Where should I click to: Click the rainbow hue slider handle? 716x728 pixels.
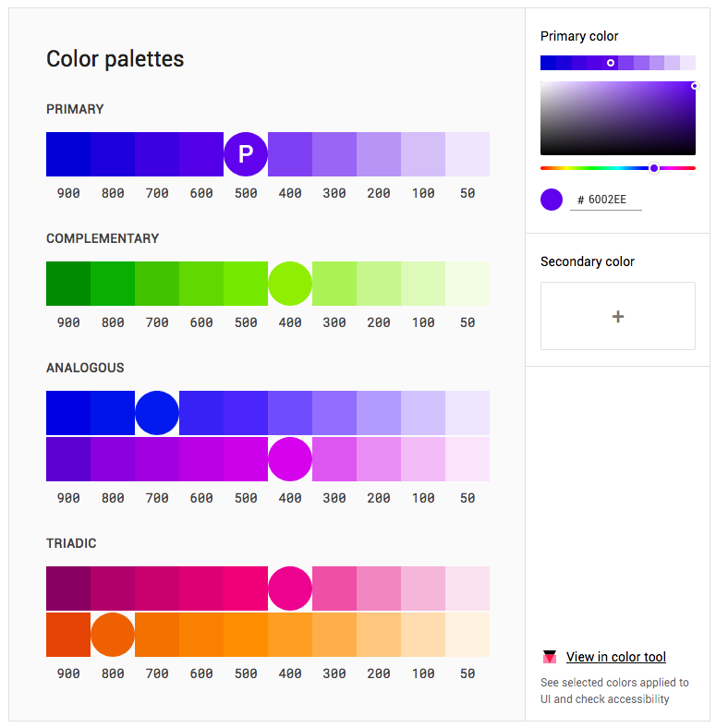[x=654, y=168]
